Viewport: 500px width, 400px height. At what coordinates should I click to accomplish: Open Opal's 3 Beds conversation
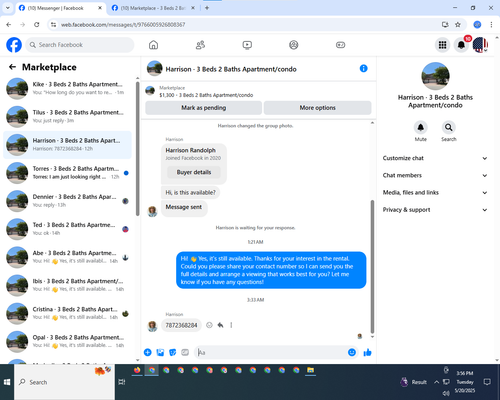tap(68, 341)
